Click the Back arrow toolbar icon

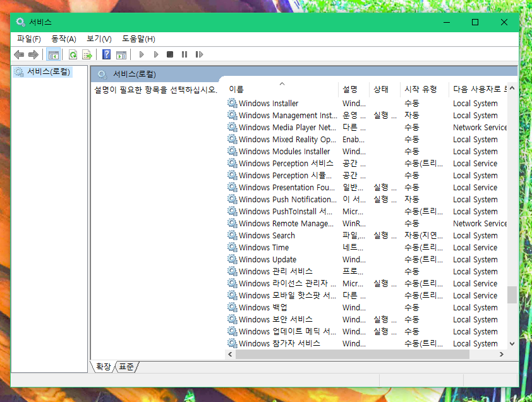19,54
